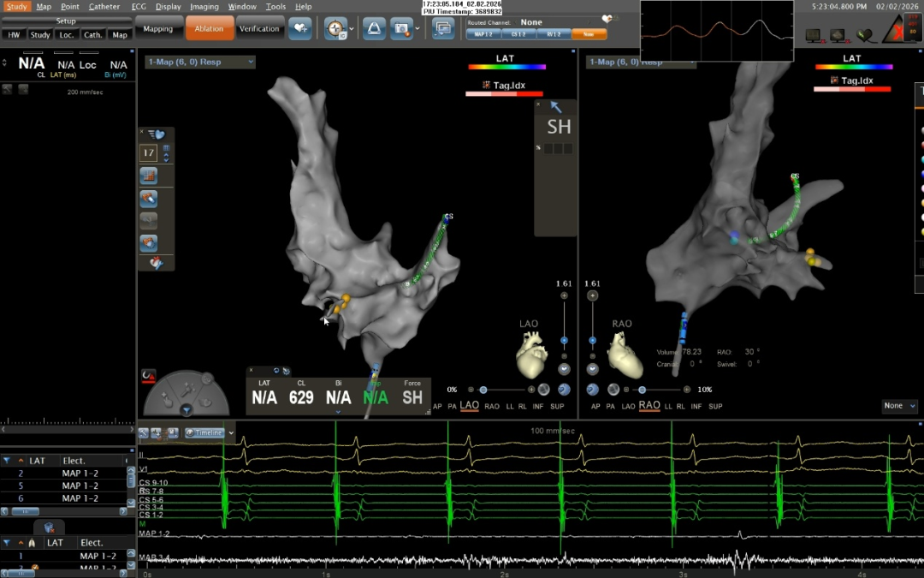The image size is (924, 578).
Task: Open the Catheter menu
Action: point(104,6)
